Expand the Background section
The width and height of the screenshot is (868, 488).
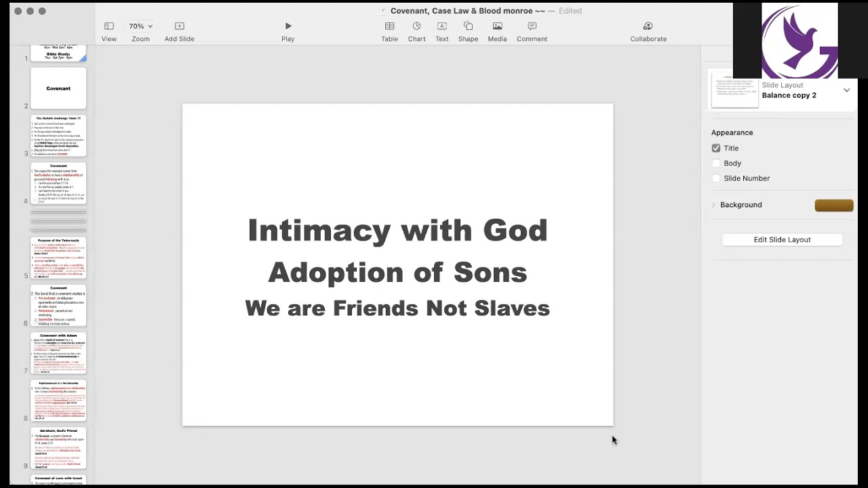[713, 205]
